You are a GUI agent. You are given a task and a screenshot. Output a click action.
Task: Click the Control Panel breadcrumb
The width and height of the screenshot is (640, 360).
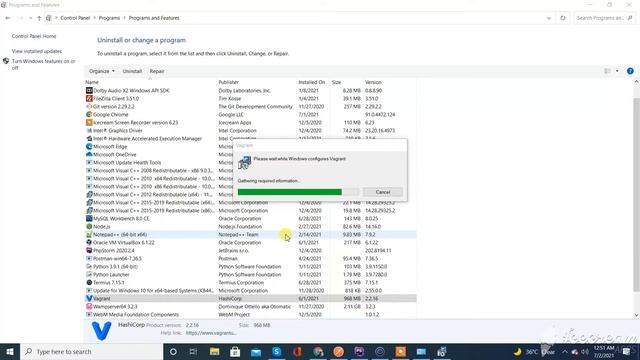[75, 18]
